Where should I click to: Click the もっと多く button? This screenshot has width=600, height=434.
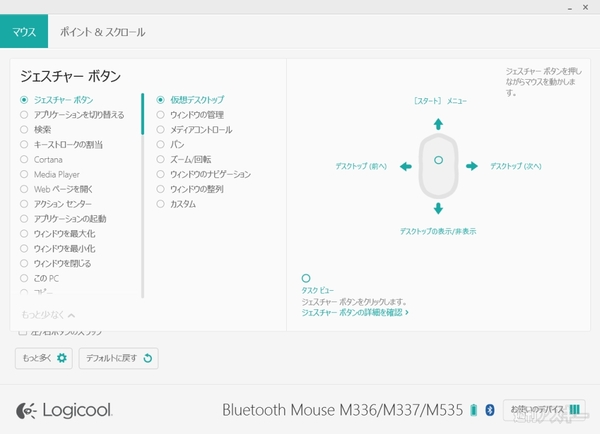click(44, 358)
